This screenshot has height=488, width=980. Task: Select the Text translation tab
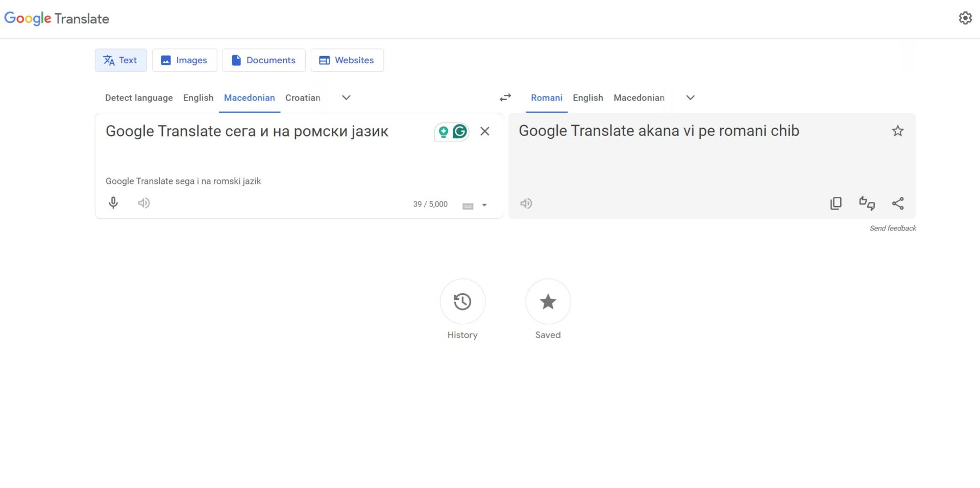pyautogui.click(x=121, y=60)
